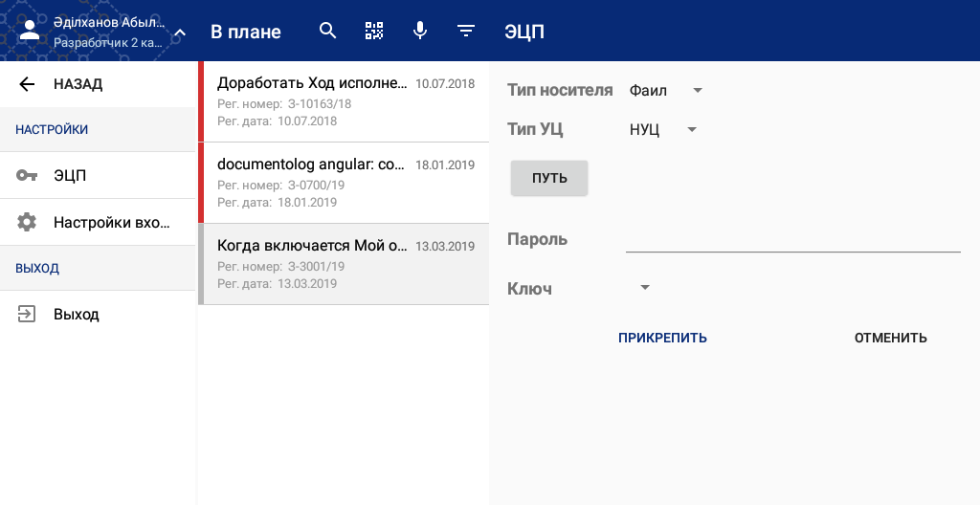Open the Тип УЦ dropdown
Viewport: 980px width, 505px height.
(x=662, y=130)
